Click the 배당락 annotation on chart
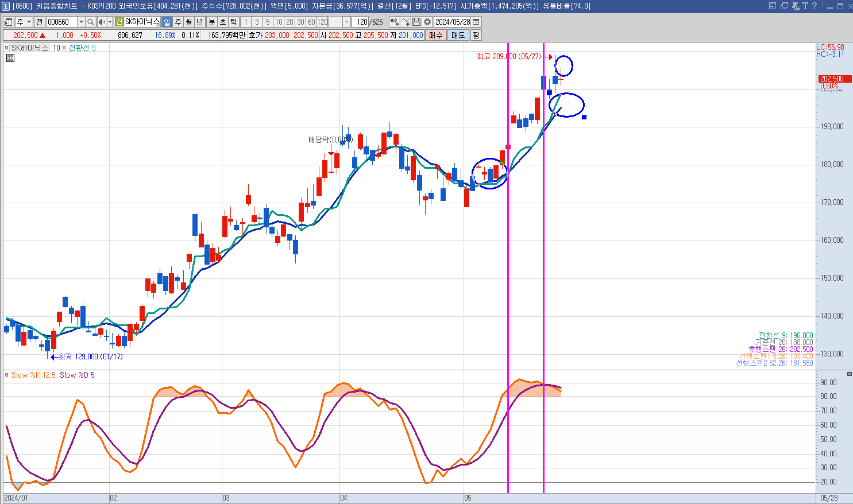853x504 pixels. [330, 139]
